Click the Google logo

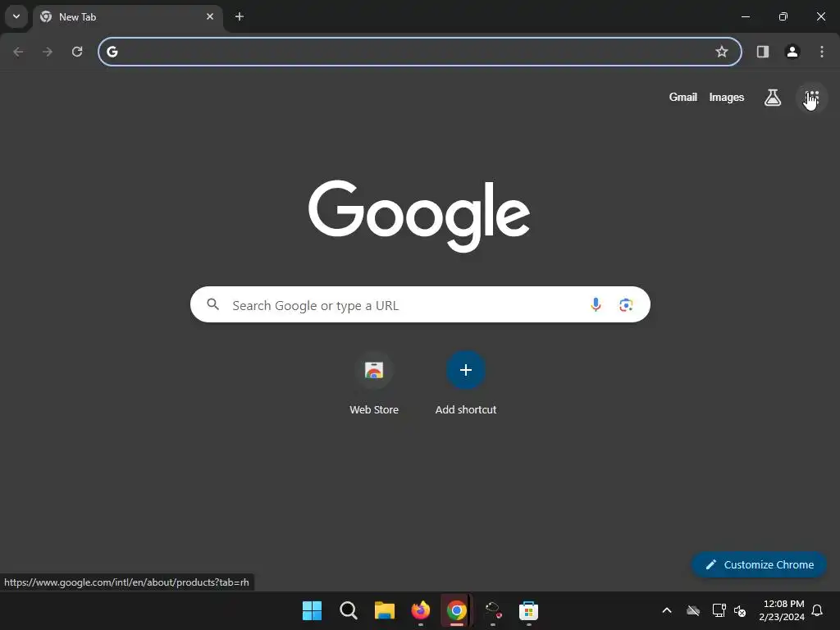click(x=419, y=216)
